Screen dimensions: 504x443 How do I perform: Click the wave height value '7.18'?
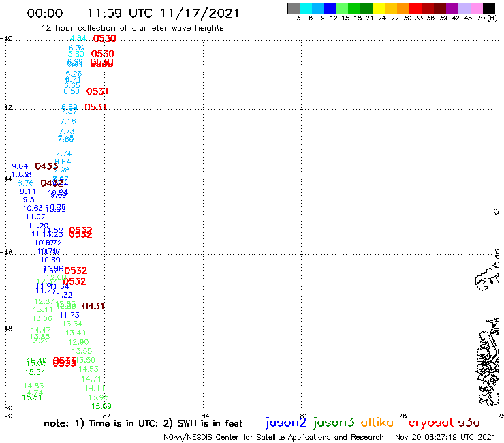tap(68, 121)
